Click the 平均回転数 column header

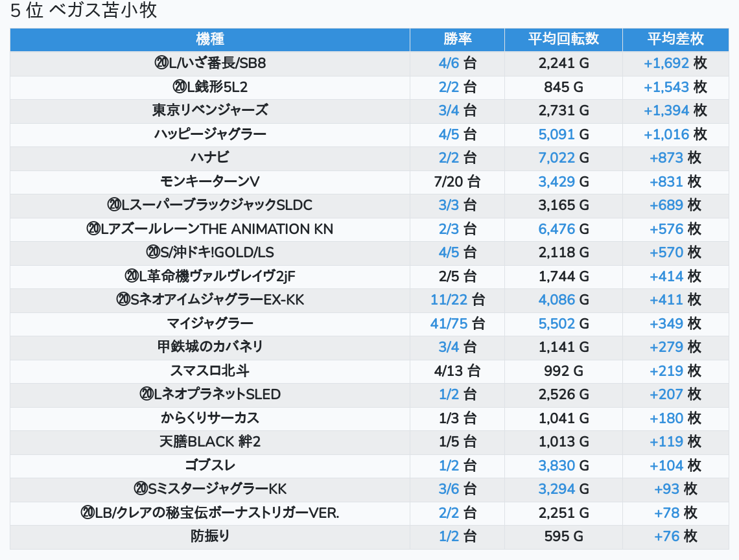[x=563, y=39]
